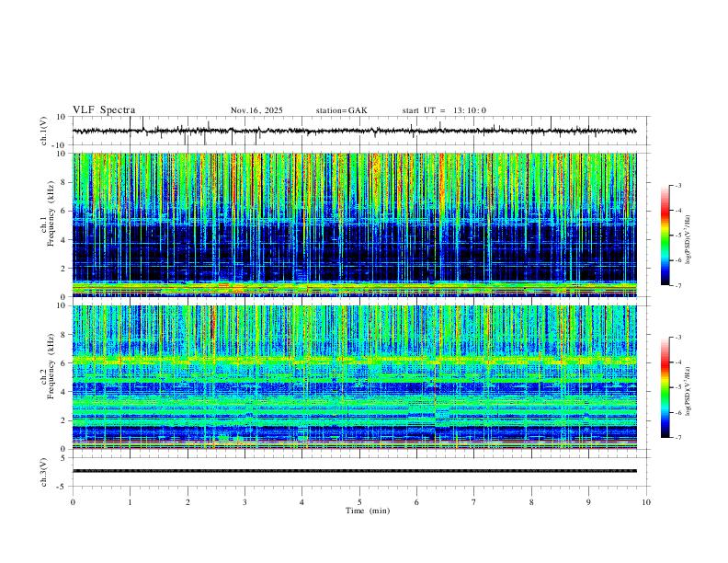Click time axis tick label "3"
The width and height of the screenshot is (728, 563).
(245, 502)
